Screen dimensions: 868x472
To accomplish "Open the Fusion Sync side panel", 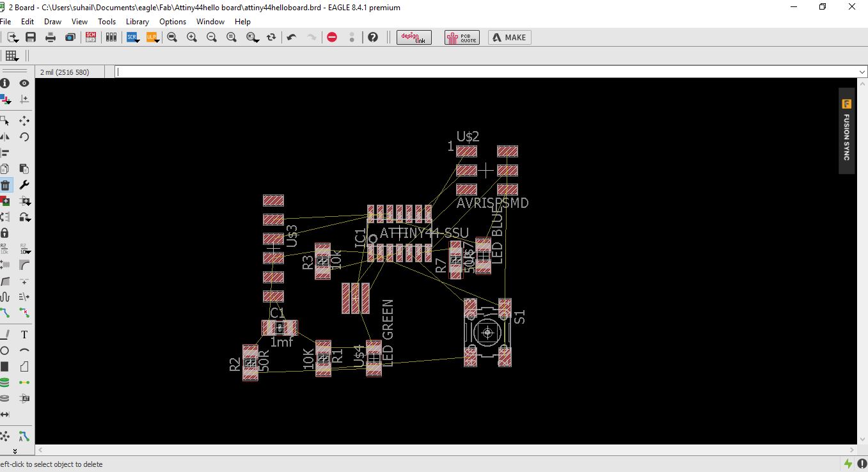I will (x=846, y=130).
